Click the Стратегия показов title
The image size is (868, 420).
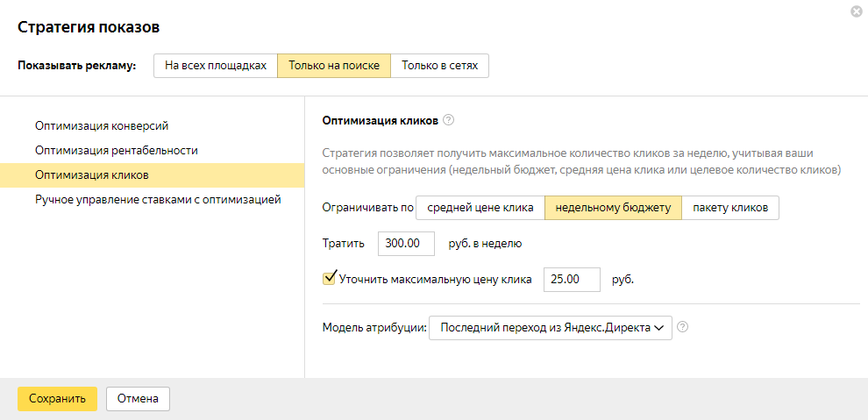89,27
